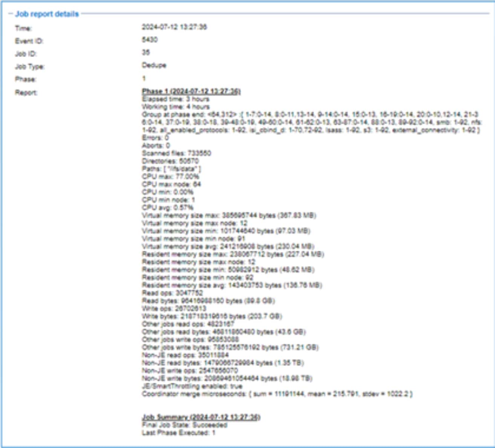Click the "Paths" line showing /ifs/data
This screenshot has width=495, height=448.
point(171,169)
